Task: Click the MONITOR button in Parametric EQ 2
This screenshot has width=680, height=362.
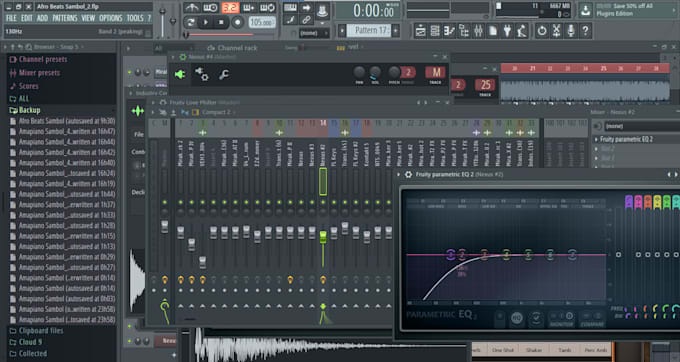Action: pos(562,319)
